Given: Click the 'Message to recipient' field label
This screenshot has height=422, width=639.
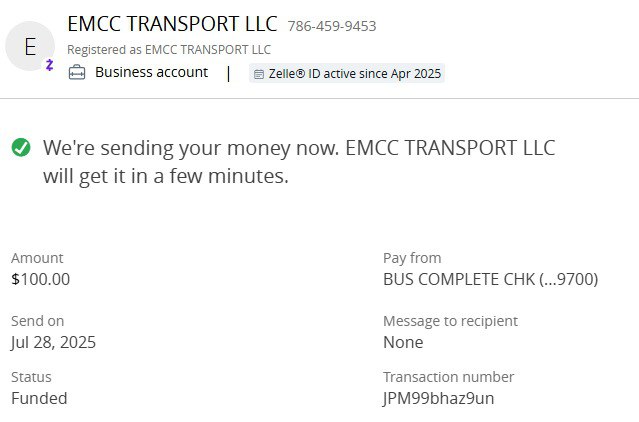Looking at the screenshot, I should (450, 321).
